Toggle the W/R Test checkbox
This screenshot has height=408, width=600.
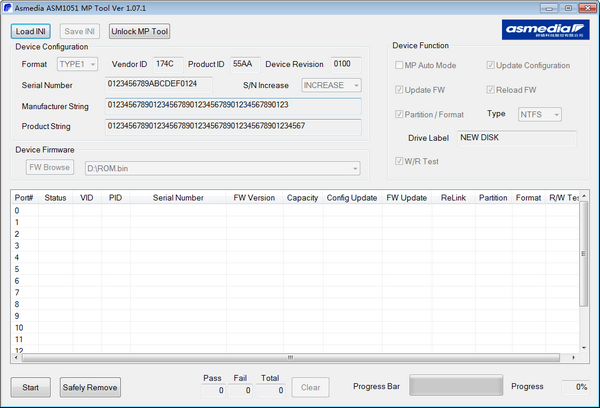point(399,161)
